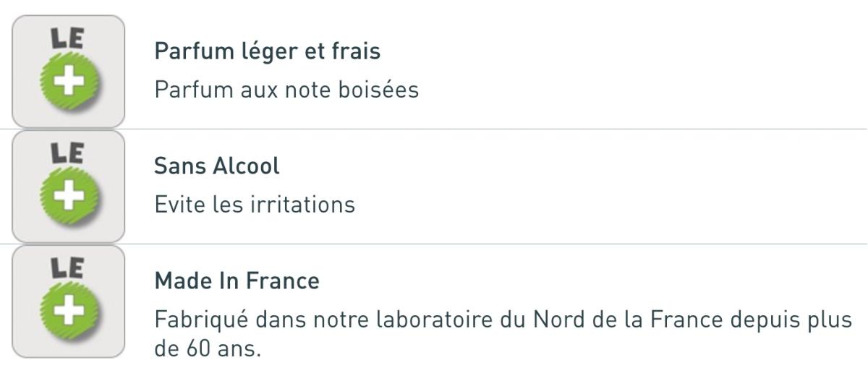Click the Parfum aux note boisées description
868x368 pixels.
pyautogui.click(x=286, y=90)
